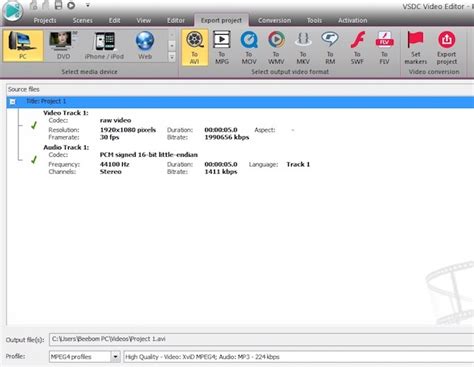This screenshot has height=367, width=474.
Task: Choose To RM output format
Action: [330, 47]
